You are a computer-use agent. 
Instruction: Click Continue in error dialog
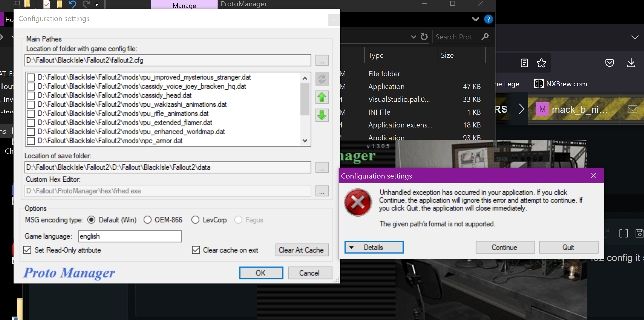[x=505, y=247]
